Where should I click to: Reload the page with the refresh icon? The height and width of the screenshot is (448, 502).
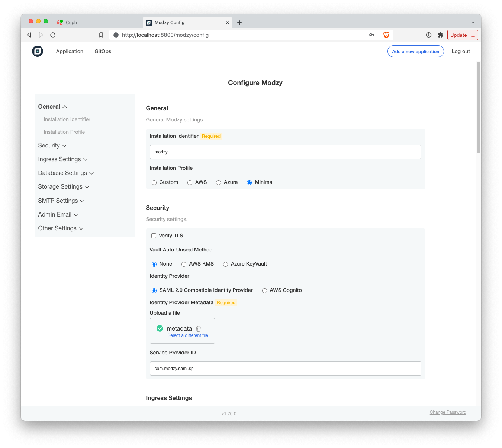tap(53, 35)
